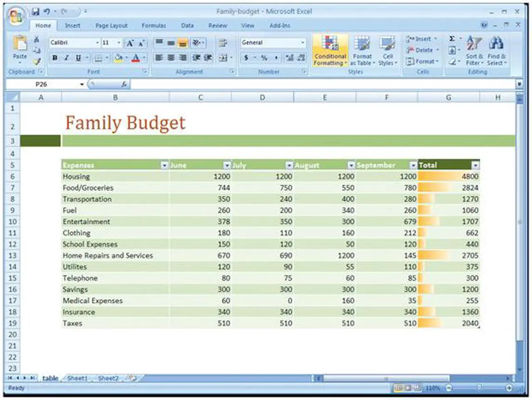Click the Format Painter icon

coord(37,62)
